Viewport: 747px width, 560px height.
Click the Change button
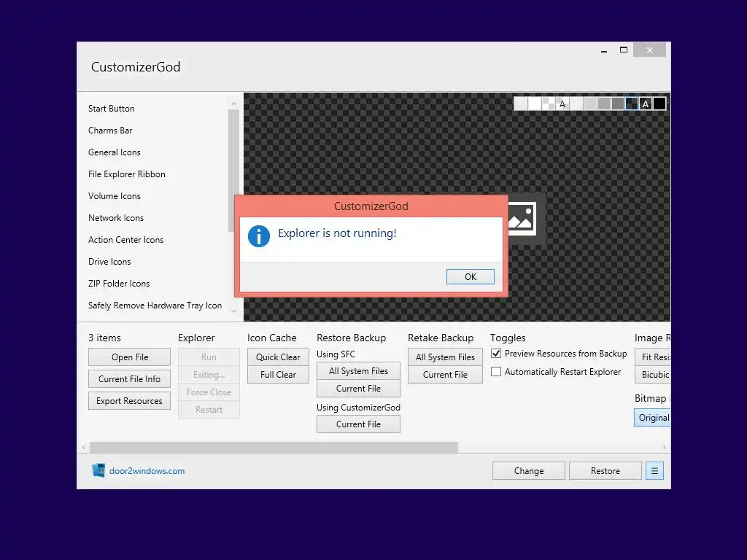[529, 471]
